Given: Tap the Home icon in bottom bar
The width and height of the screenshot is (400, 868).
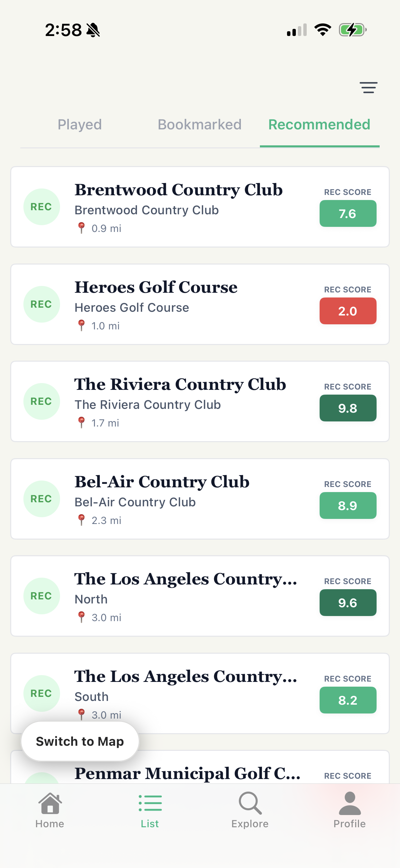Looking at the screenshot, I should [x=50, y=803].
